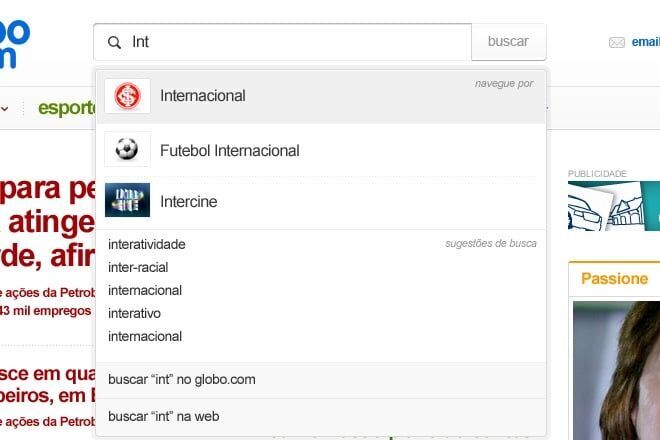Select the Internacional navigation suggestion

[x=321, y=96]
